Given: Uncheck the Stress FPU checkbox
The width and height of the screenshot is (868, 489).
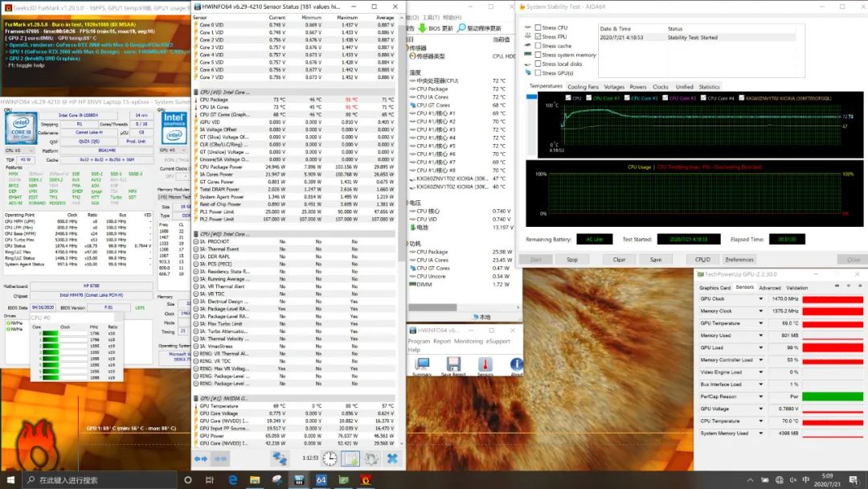Looking at the screenshot, I should (538, 37).
